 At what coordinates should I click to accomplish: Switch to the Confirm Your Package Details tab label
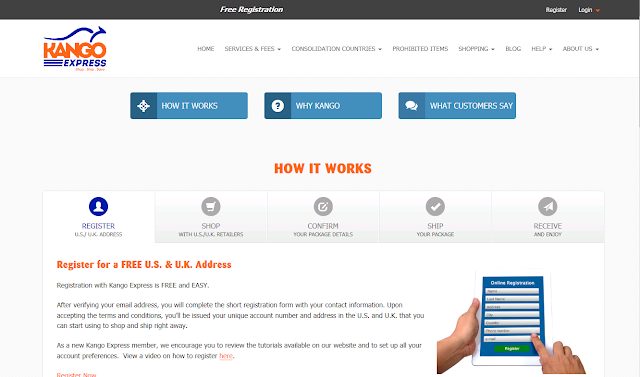point(323,230)
